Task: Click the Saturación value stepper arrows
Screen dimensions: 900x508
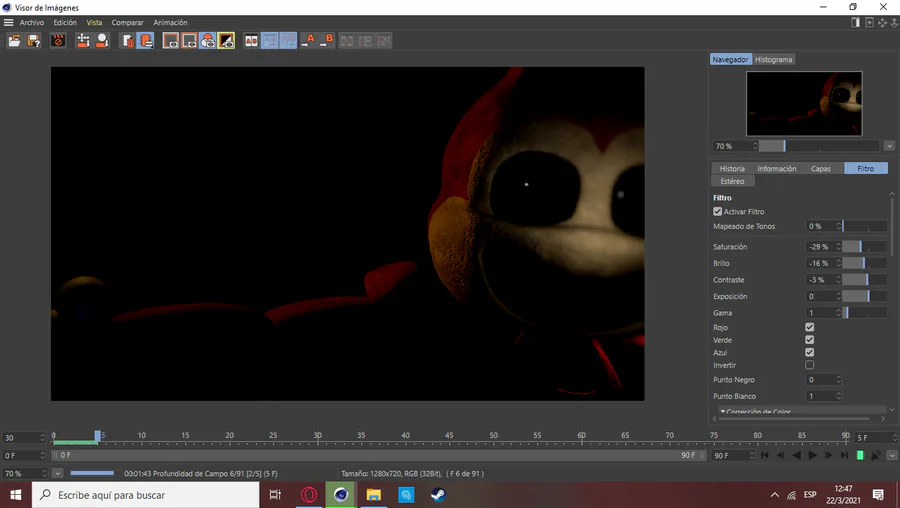Action: click(839, 247)
